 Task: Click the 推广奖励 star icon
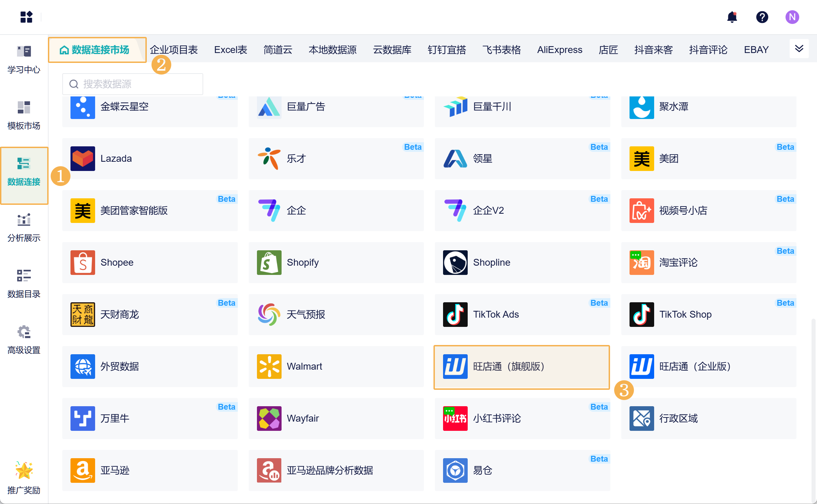pyautogui.click(x=24, y=470)
